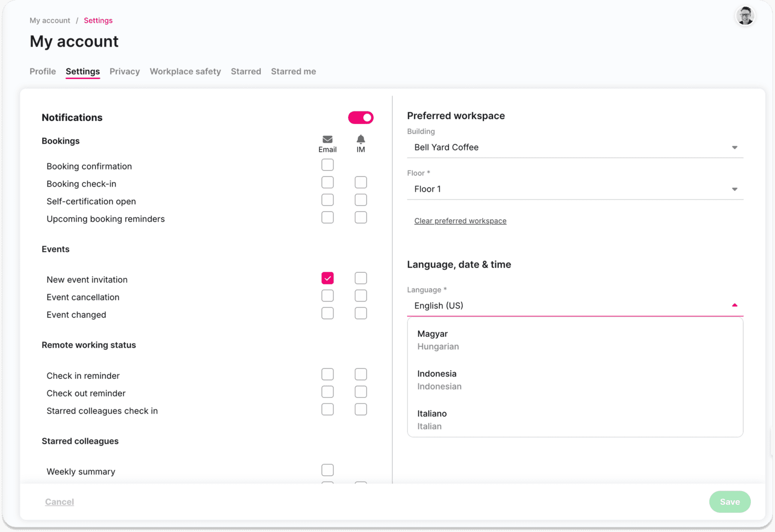
Task: Check Email for Upcoming booking reminders
Action: pyautogui.click(x=327, y=217)
